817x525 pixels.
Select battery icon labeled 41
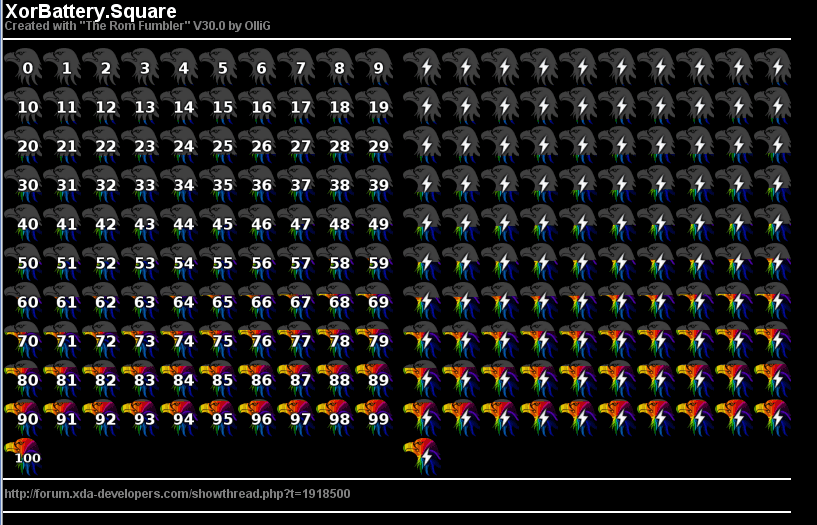pyautogui.click(x=63, y=223)
